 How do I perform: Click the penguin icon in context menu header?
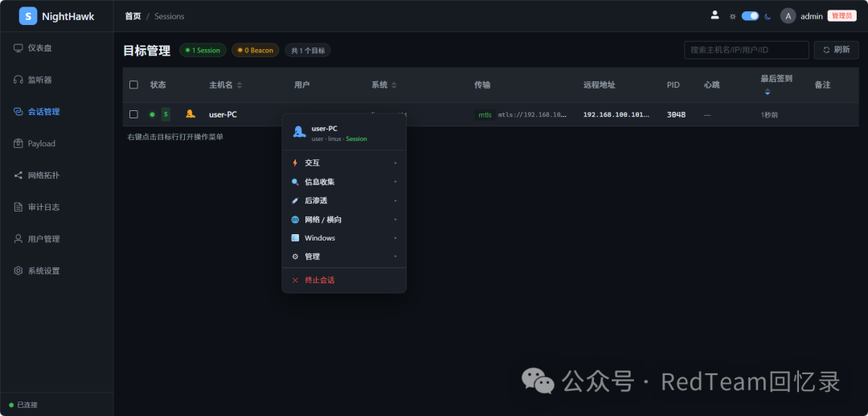pyautogui.click(x=300, y=132)
